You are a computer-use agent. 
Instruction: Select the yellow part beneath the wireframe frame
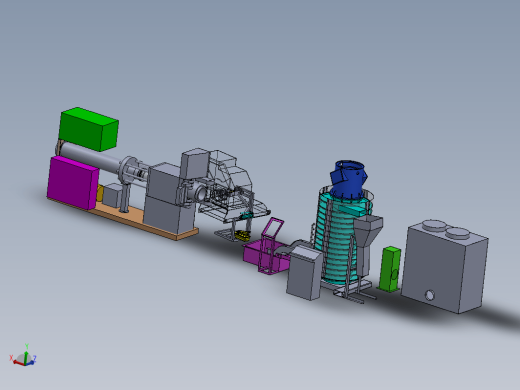coord(242,235)
